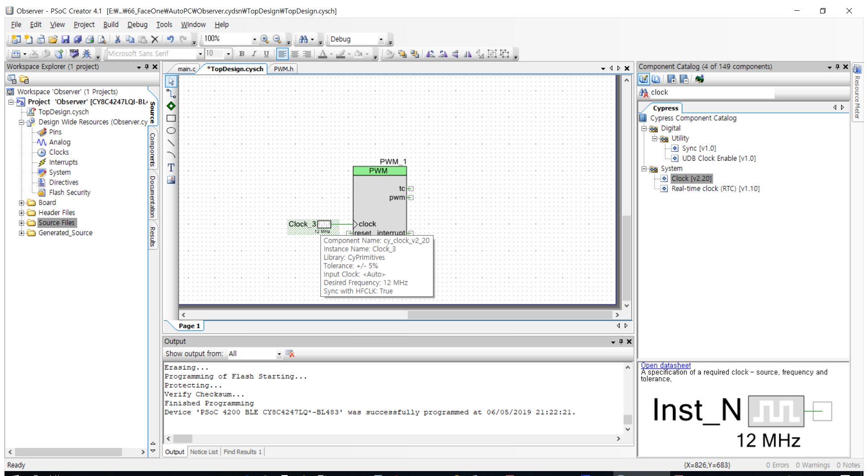868x476 pixels.
Task: Switch to the main.c tab
Action: [187, 69]
